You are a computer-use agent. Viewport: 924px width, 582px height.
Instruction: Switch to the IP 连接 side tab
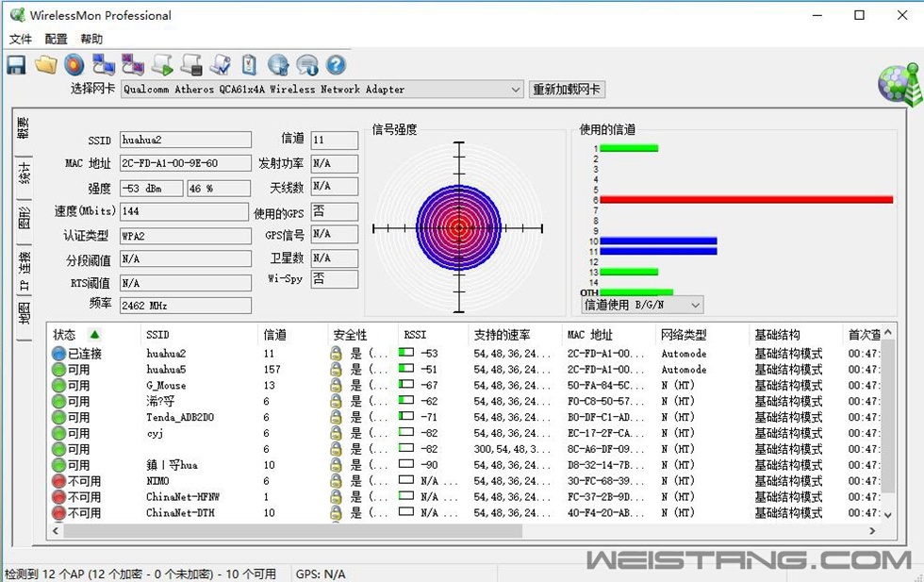[x=25, y=271]
